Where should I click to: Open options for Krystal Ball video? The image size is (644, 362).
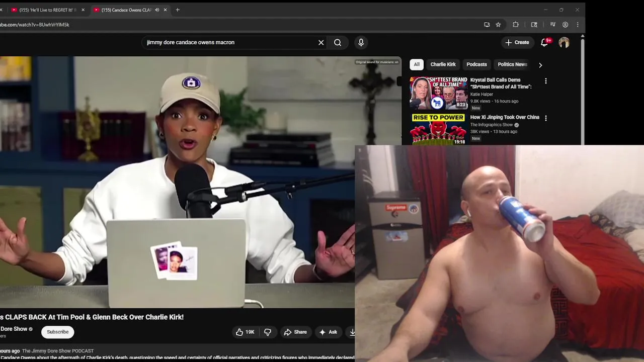pyautogui.click(x=546, y=81)
